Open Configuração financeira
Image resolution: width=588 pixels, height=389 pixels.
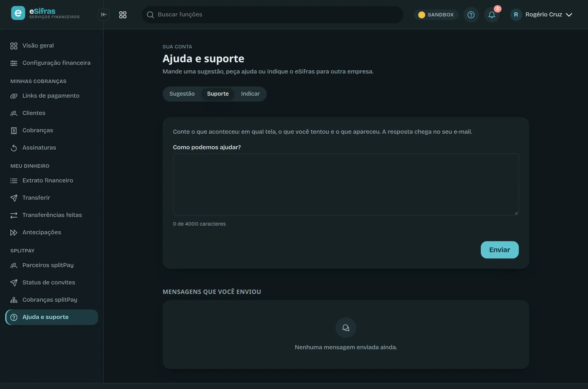coord(52,63)
